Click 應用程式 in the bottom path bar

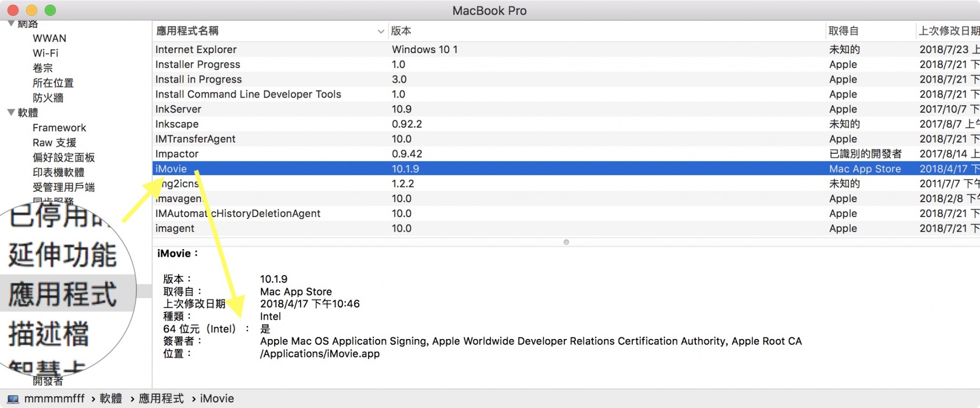pos(161,399)
